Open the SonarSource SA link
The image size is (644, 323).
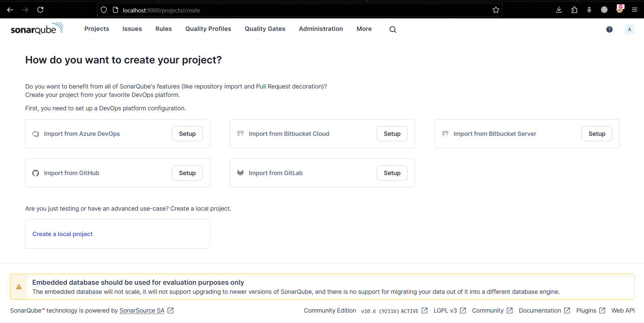(x=142, y=311)
